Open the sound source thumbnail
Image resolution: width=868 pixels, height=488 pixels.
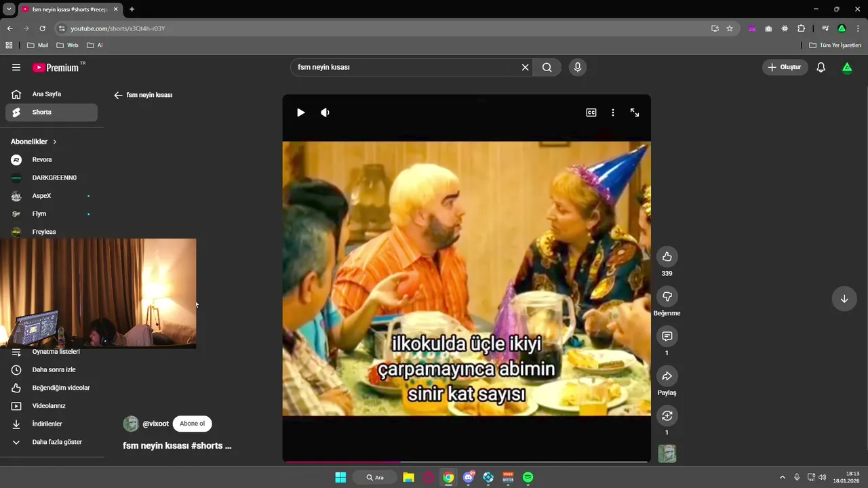pyautogui.click(x=667, y=453)
